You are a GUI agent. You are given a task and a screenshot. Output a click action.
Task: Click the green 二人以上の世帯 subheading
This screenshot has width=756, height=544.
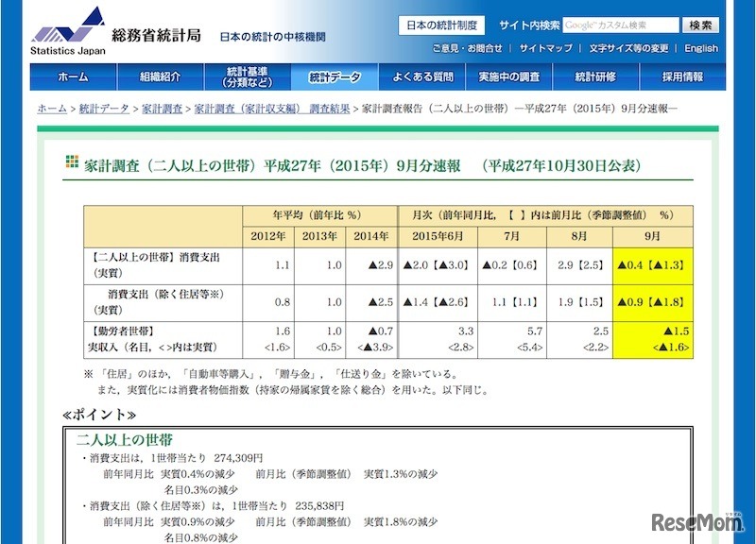(x=125, y=440)
